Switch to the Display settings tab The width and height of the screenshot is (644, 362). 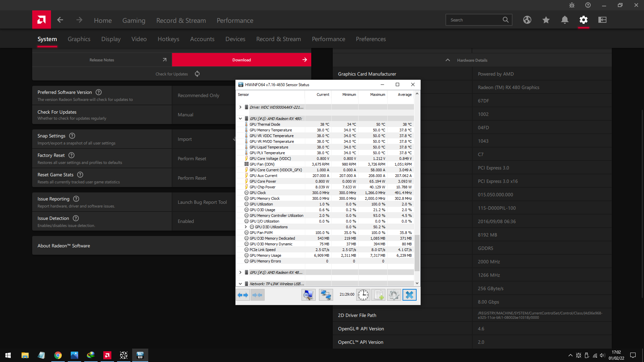(111, 39)
